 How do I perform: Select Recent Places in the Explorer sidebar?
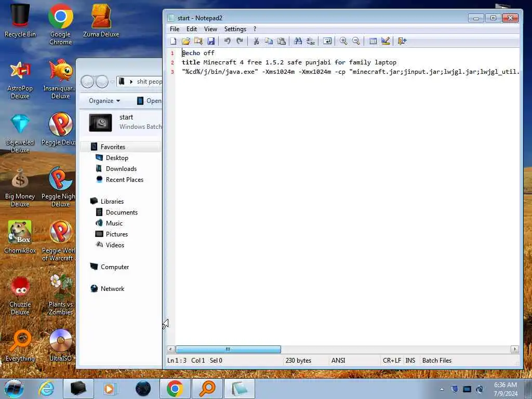[x=125, y=179]
